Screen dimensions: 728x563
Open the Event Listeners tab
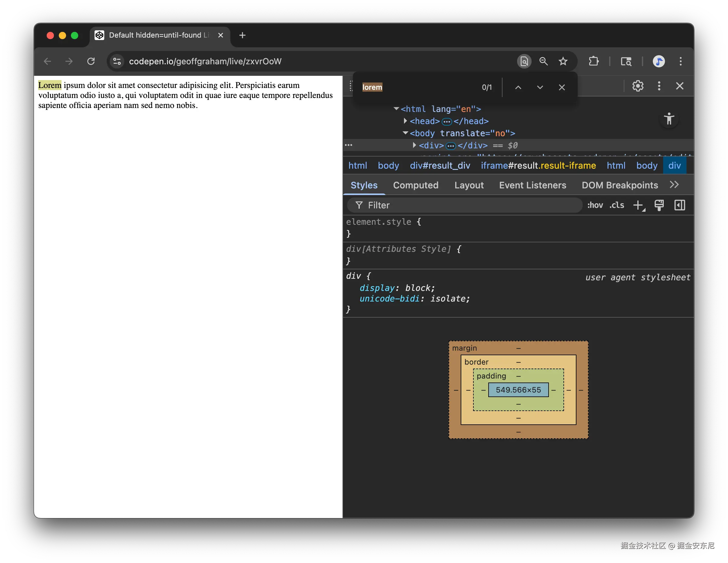click(532, 185)
